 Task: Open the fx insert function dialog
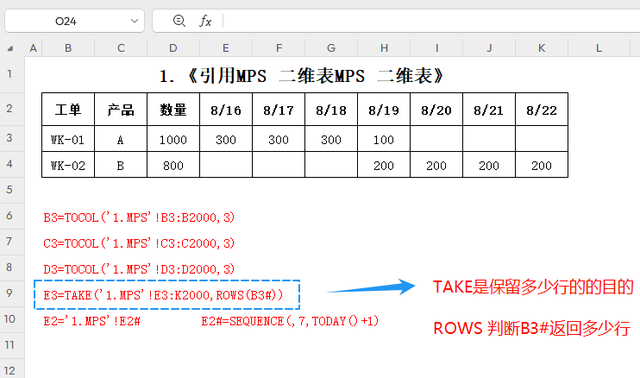(205, 21)
